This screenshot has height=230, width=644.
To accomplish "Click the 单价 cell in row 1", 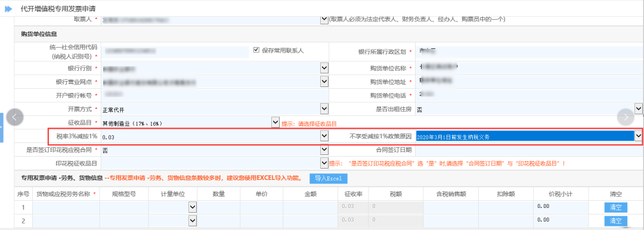I will click(261, 207).
